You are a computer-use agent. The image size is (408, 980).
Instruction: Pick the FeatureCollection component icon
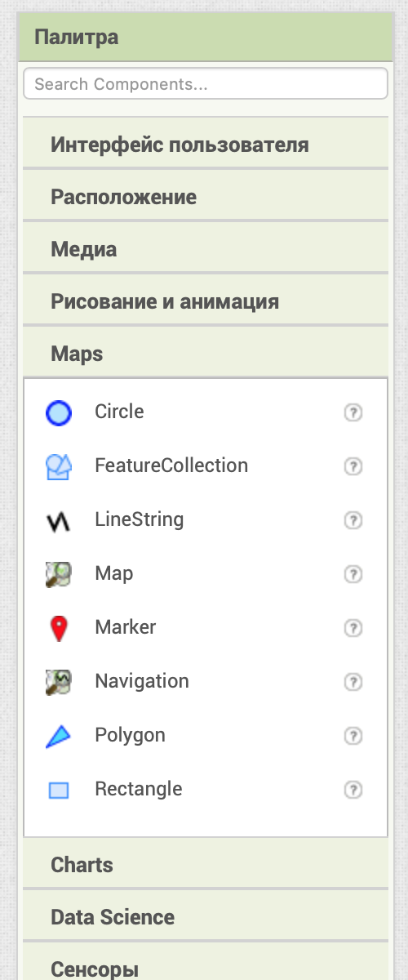click(59, 467)
